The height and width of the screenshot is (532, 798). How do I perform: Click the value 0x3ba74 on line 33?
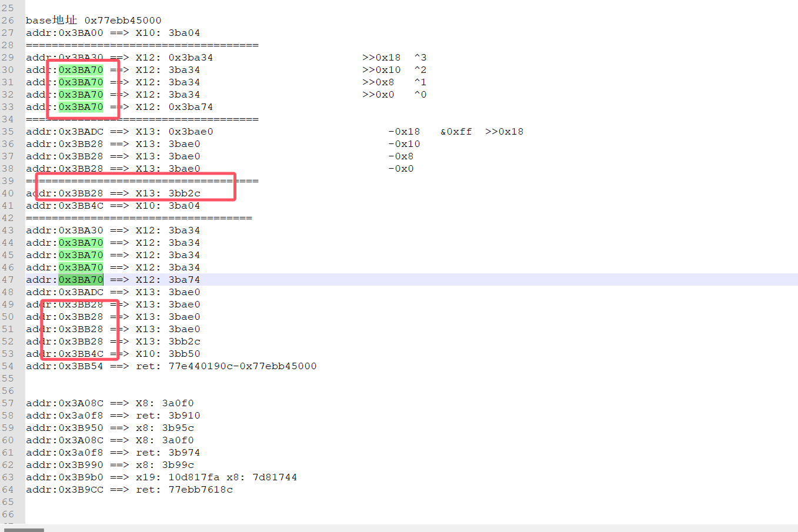point(191,107)
